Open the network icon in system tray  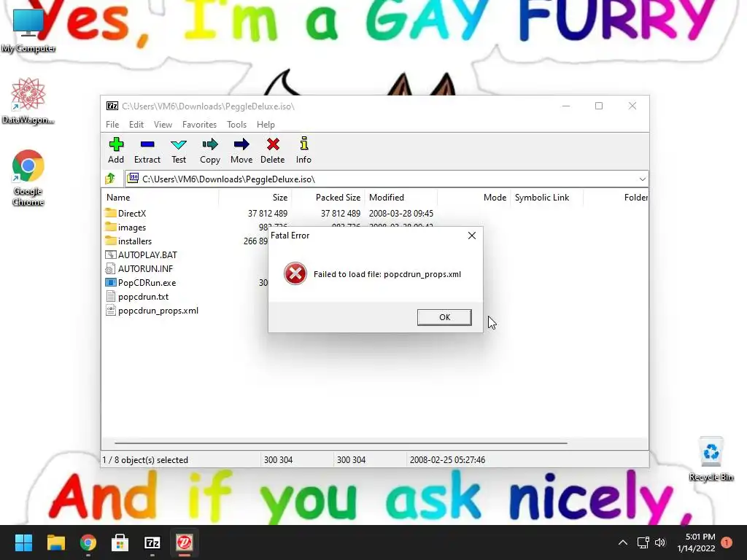pyautogui.click(x=643, y=542)
